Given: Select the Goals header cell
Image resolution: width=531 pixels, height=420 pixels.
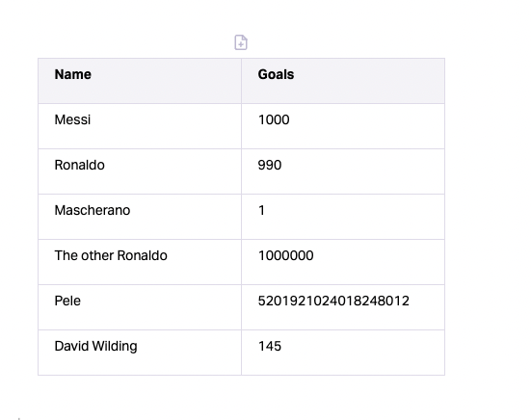Looking at the screenshot, I should click(343, 81).
